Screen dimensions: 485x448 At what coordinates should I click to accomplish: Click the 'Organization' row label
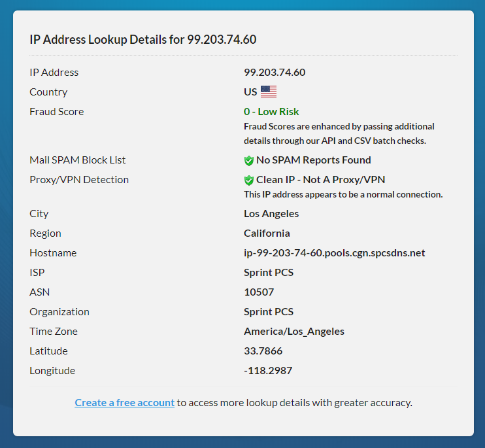(59, 312)
